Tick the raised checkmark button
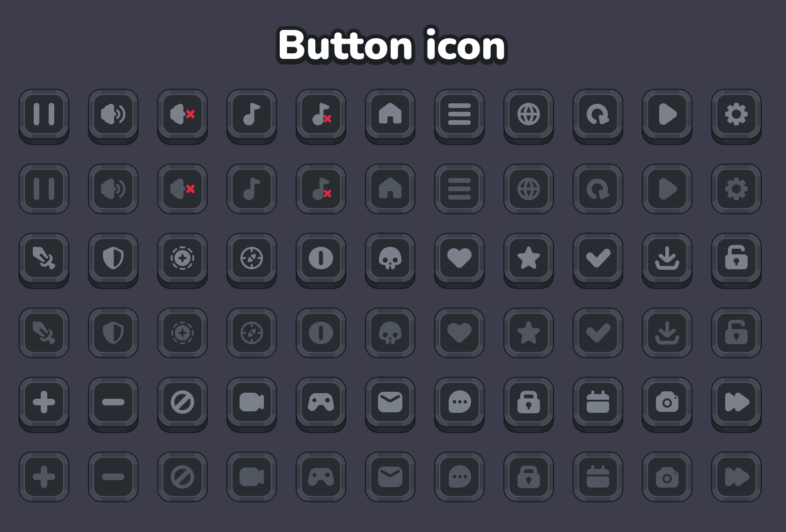The height and width of the screenshot is (532, 786). point(598,260)
